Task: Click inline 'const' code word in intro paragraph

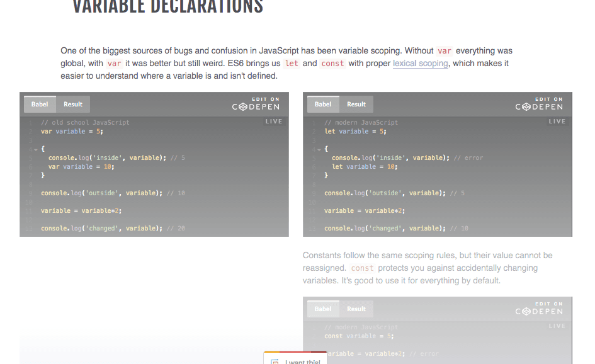Action: point(332,64)
